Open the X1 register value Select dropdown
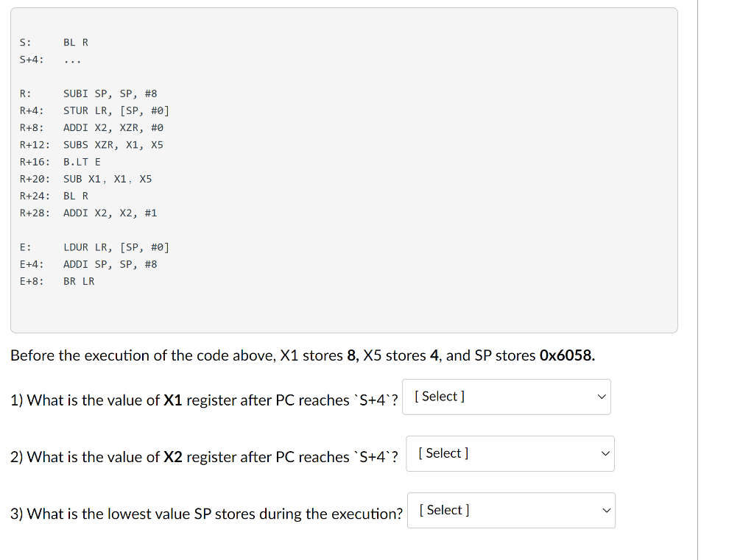 507,397
